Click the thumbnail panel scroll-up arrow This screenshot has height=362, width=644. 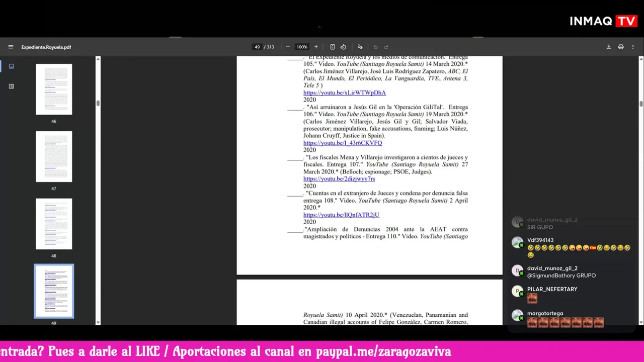pos(98,59)
